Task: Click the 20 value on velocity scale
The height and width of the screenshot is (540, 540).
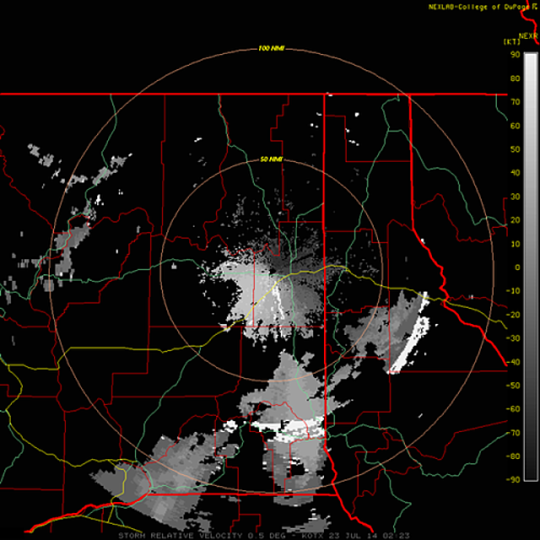Action: coord(516,220)
